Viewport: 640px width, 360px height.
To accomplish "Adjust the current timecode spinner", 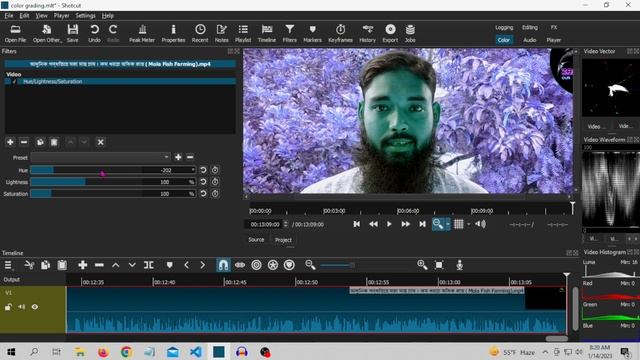I will coord(286,224).
